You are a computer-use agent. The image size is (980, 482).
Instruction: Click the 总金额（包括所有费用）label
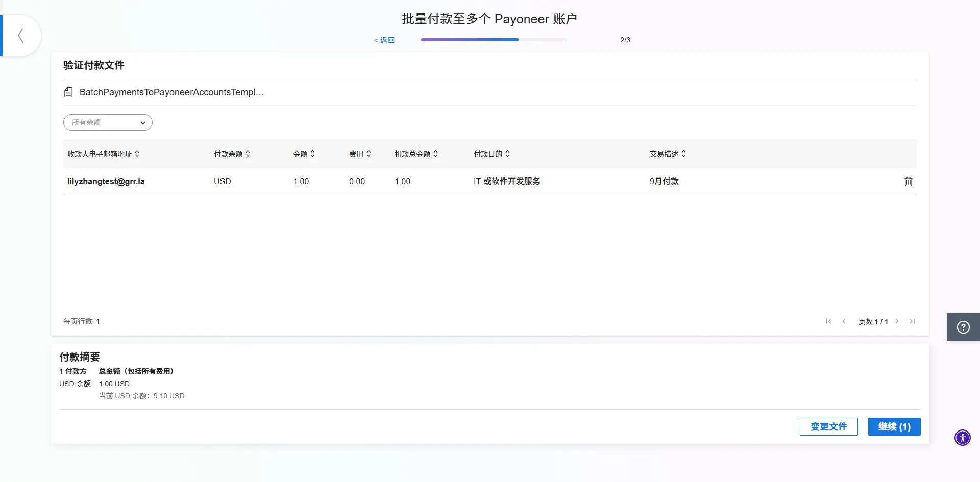(x=138, y=371)
